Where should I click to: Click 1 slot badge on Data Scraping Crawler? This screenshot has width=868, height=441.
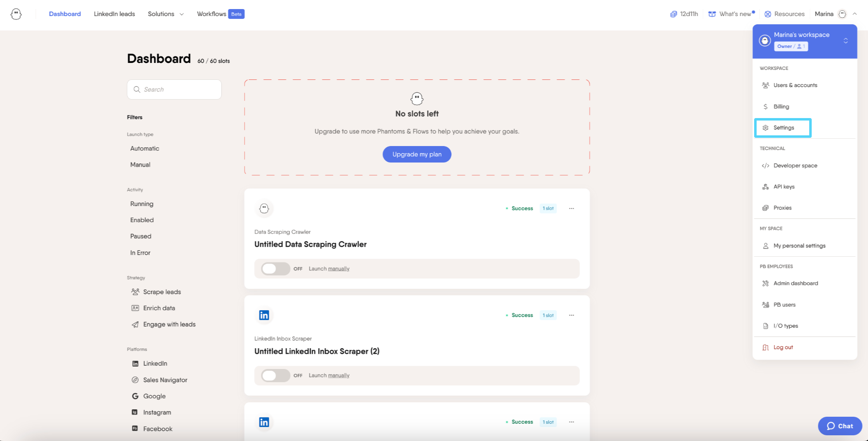[548, 209]
